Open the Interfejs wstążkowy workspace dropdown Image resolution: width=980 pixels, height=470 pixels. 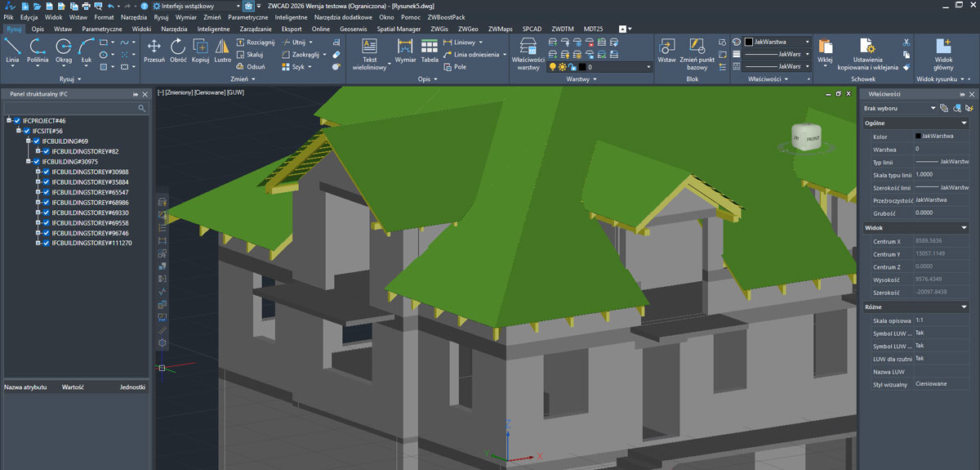(x=238, y=6)
